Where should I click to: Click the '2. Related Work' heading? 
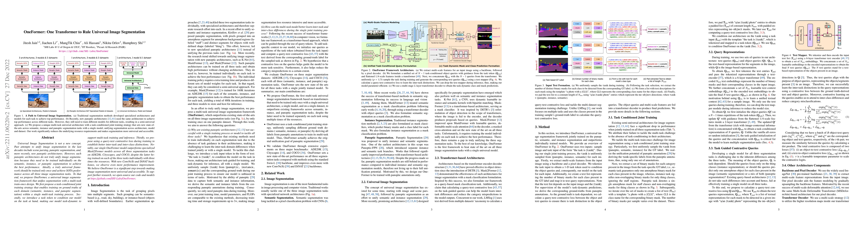click(x=273, y=173)
